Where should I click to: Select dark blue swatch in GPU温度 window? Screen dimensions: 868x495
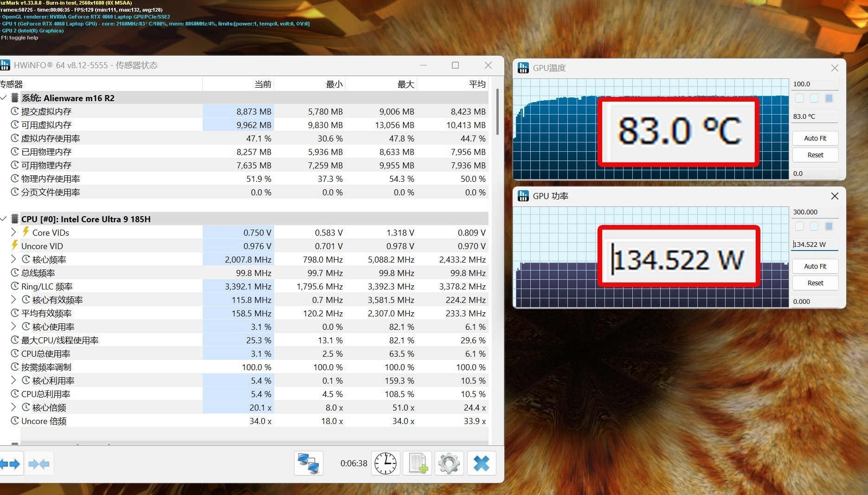pyautogui.click(x=829, y=98)
